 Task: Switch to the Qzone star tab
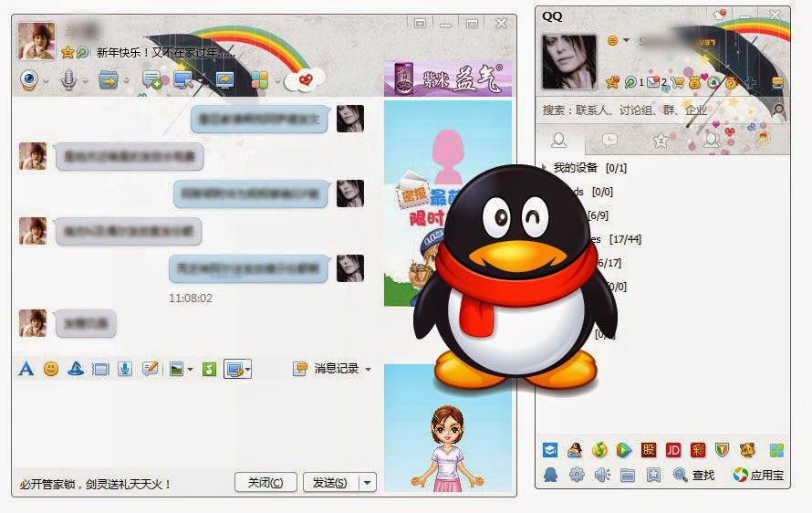(x=661, y=141)
